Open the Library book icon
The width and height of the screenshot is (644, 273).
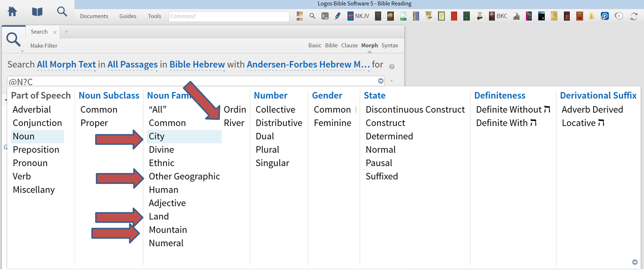tap(37, 12)
